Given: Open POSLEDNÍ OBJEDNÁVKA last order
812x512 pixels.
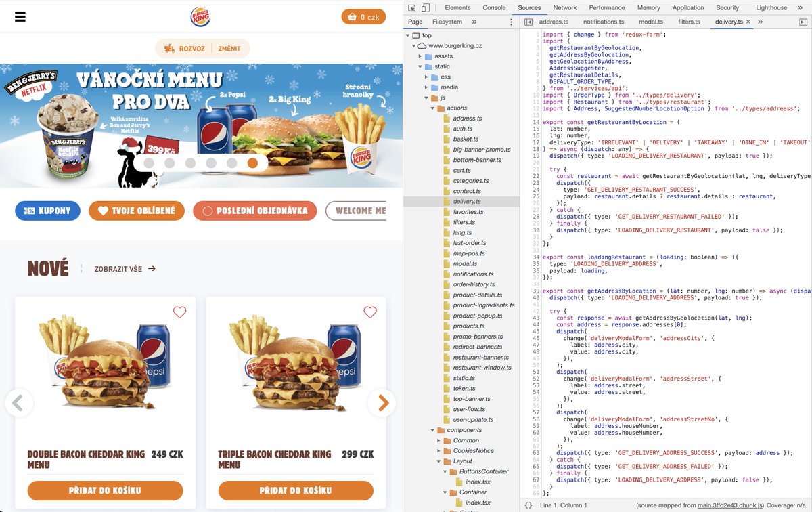Looking at the screenshot, I should point(254,211).
